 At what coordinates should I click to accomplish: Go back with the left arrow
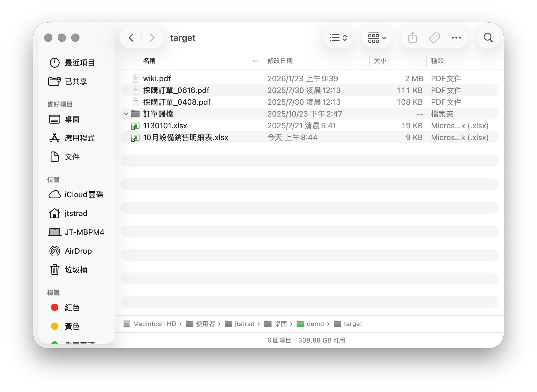click(131, 38)
